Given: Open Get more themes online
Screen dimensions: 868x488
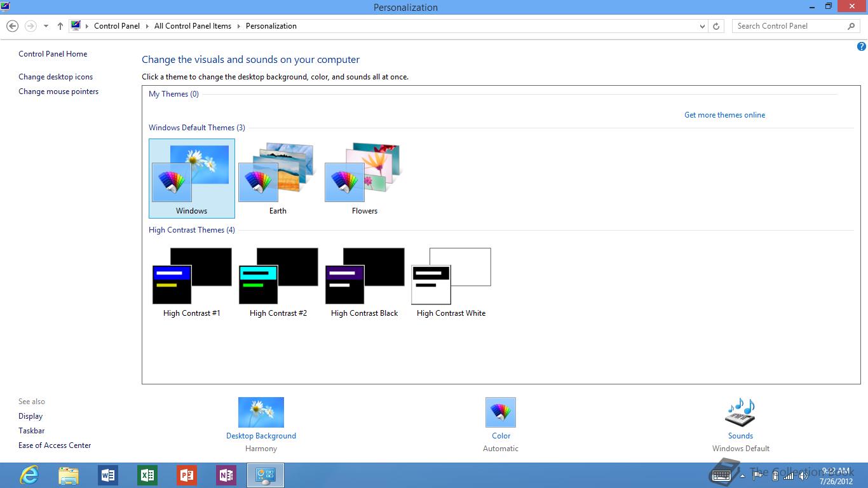Looking at the screenshot, I should pyautogui.click(x=724, y=115).
